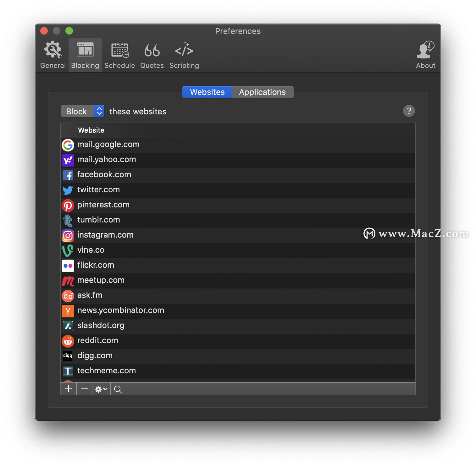This screenshot has width=476, height=467.
Task: Open the Quotes preferences pane
Action: point(152,55)
